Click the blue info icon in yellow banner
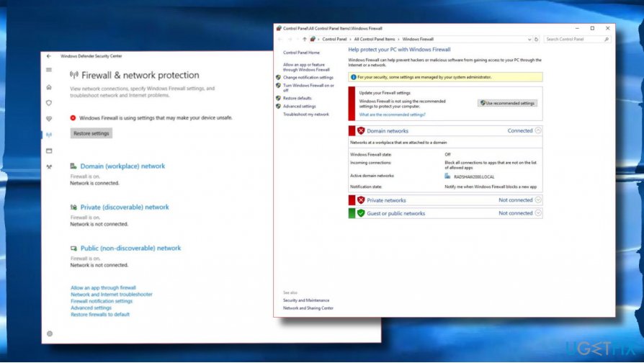 click(353, 77)
